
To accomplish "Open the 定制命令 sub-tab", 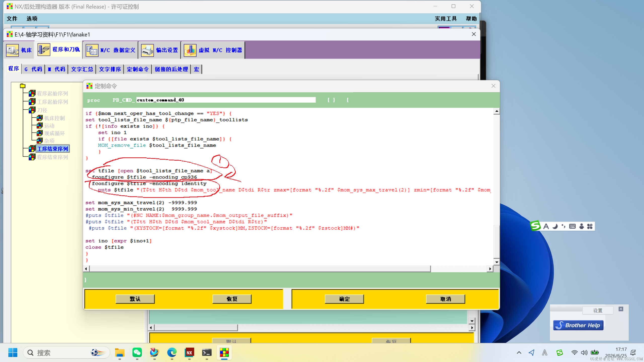I will (x=138, y=69).
